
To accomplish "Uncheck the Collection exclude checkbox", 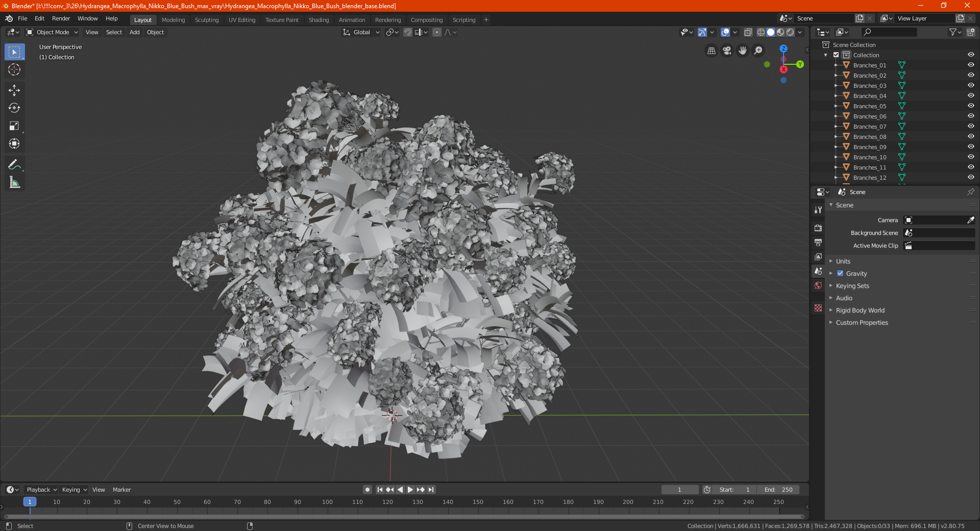I will click(x=836, y=55).
